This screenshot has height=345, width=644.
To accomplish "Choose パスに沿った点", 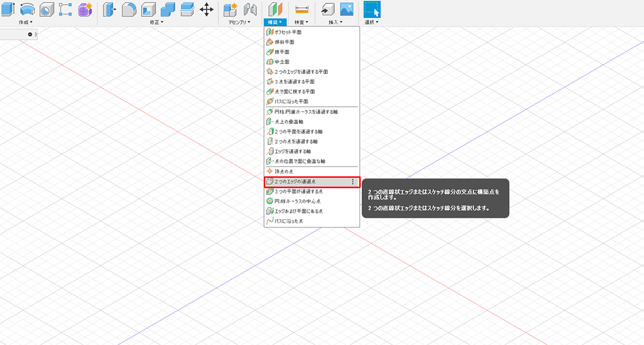I will (312, 221).
